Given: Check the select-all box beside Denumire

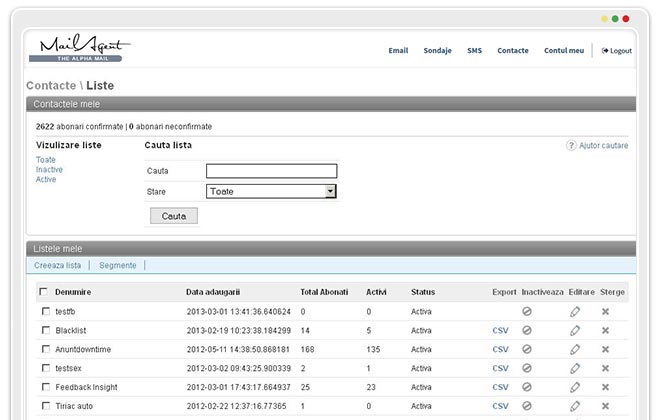Looking at the screenshot, I should point(43,291).
